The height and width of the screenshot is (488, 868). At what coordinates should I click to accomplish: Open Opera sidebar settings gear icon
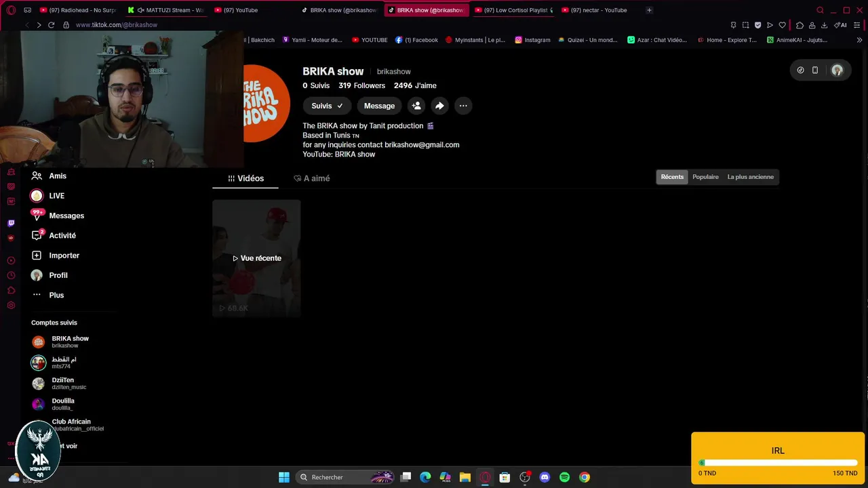pos(11,305)
